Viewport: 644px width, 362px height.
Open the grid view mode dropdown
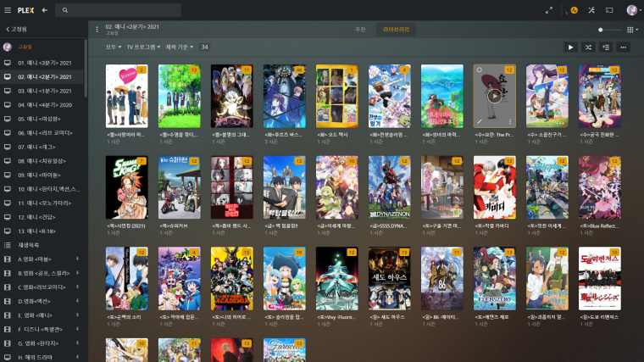tap(632, 30)
